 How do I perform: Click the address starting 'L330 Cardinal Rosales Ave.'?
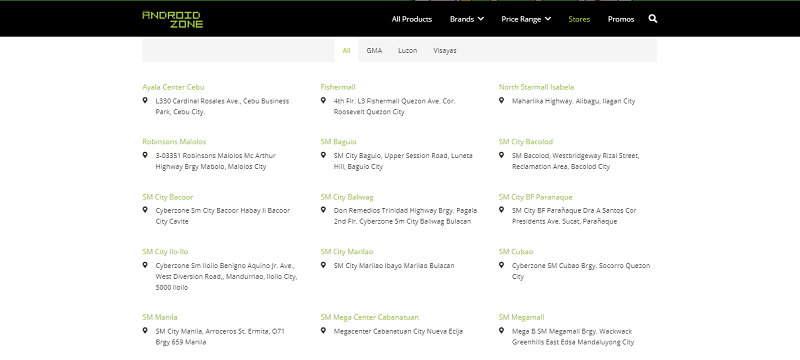tap(222, 107)
